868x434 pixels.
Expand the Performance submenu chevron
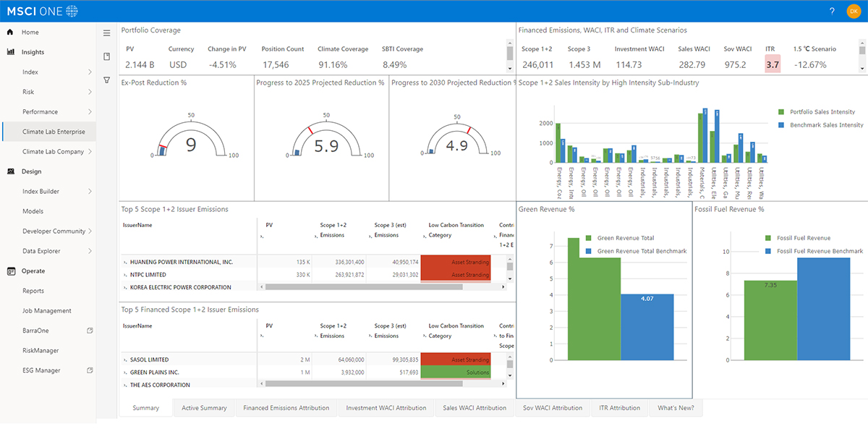tap(90, 112)
